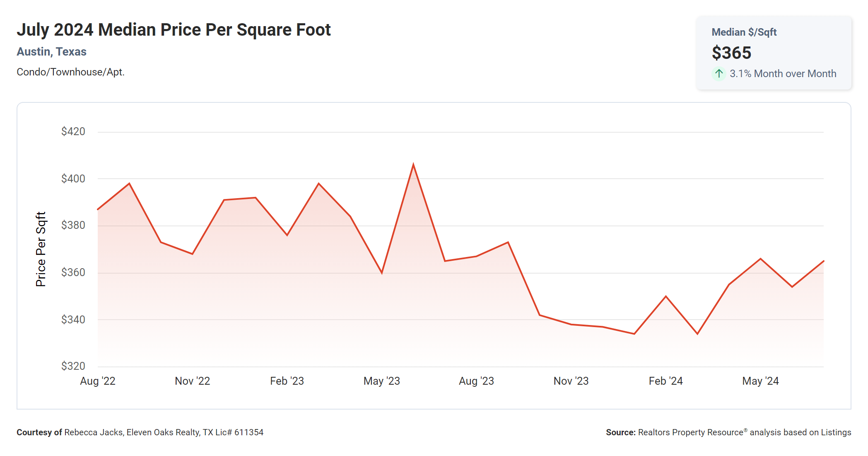
Task: Click the Condo/Townhouse/Apt. label
Action: [70, 72]
